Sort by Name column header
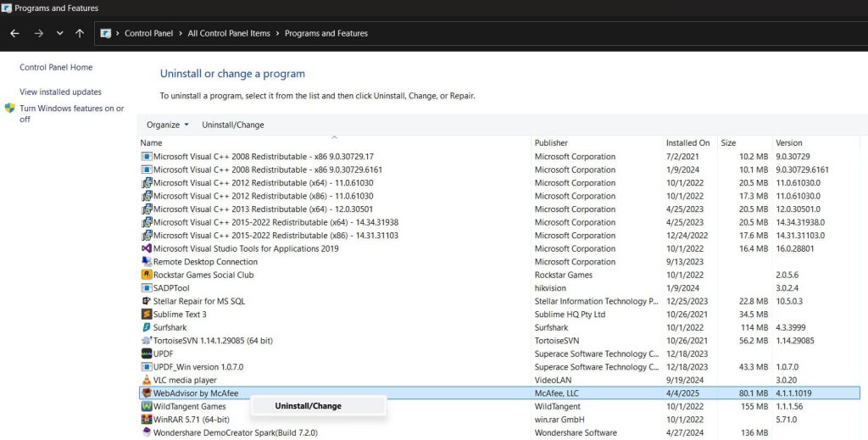 [x=151, y=142]
